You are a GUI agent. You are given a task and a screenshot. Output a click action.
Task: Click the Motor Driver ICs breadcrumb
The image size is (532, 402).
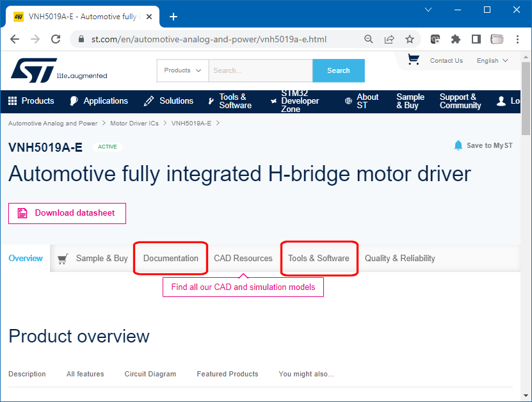click(134, 123)
